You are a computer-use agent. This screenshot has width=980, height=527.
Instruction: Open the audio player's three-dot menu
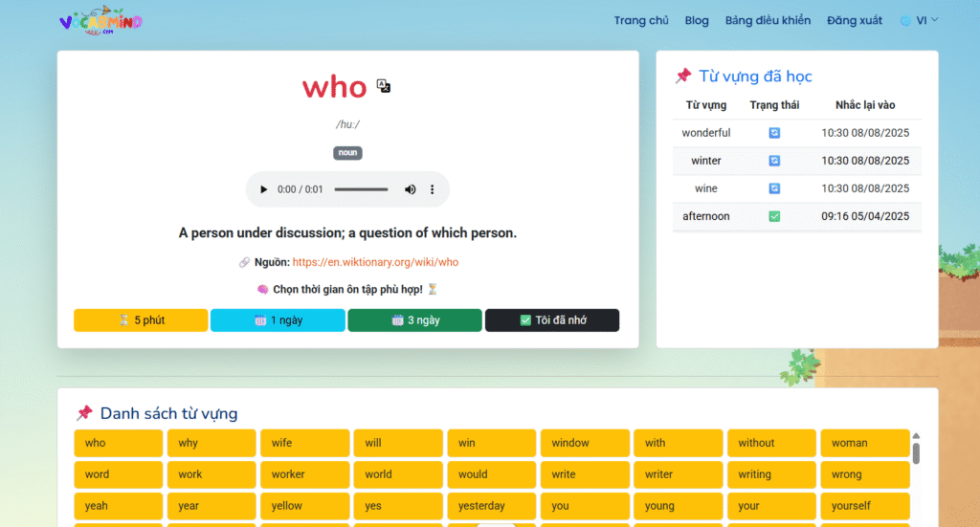pyautogui.click(x=432, y=189)
